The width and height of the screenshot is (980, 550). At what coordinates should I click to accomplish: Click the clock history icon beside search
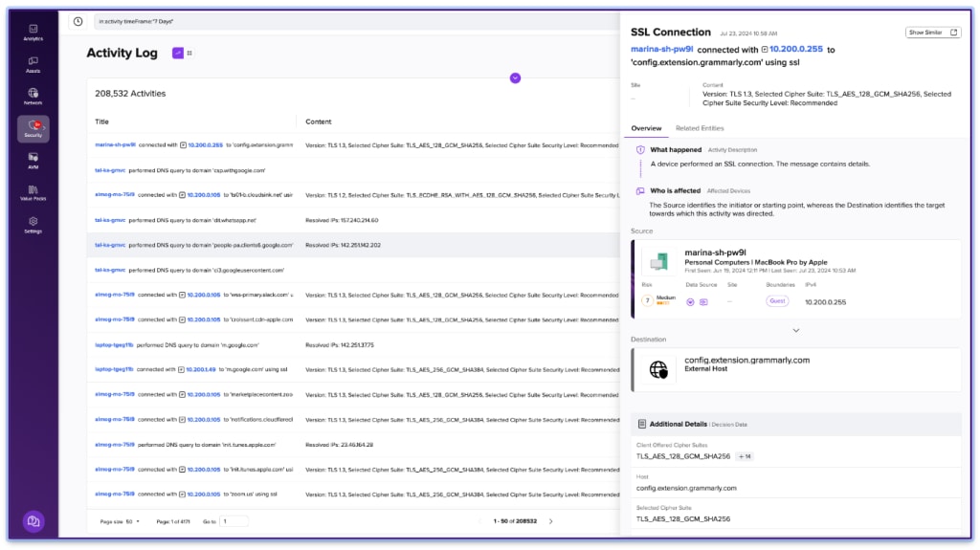tap(78, 21)
